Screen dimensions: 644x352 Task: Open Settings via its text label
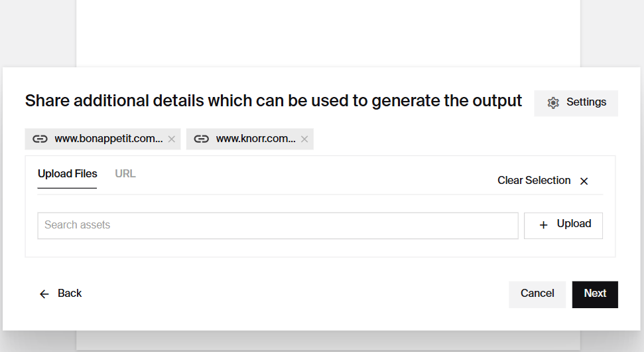pos(586,102)
